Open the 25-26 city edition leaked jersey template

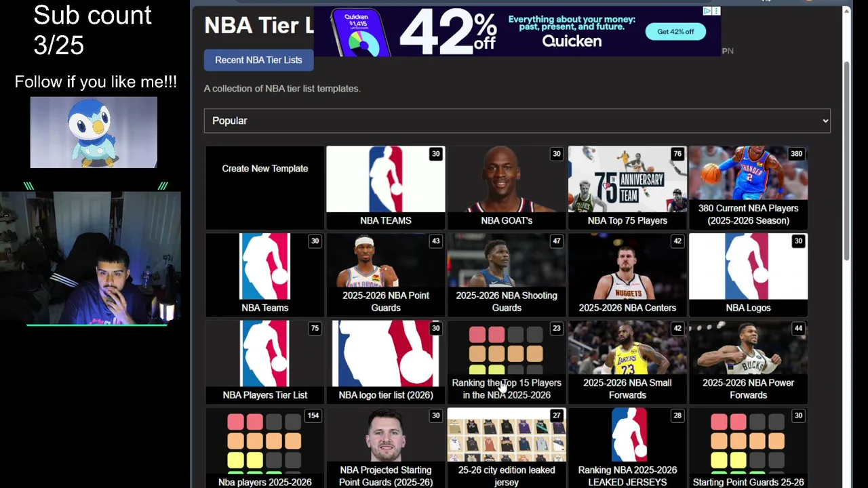[x=507, y=448]
